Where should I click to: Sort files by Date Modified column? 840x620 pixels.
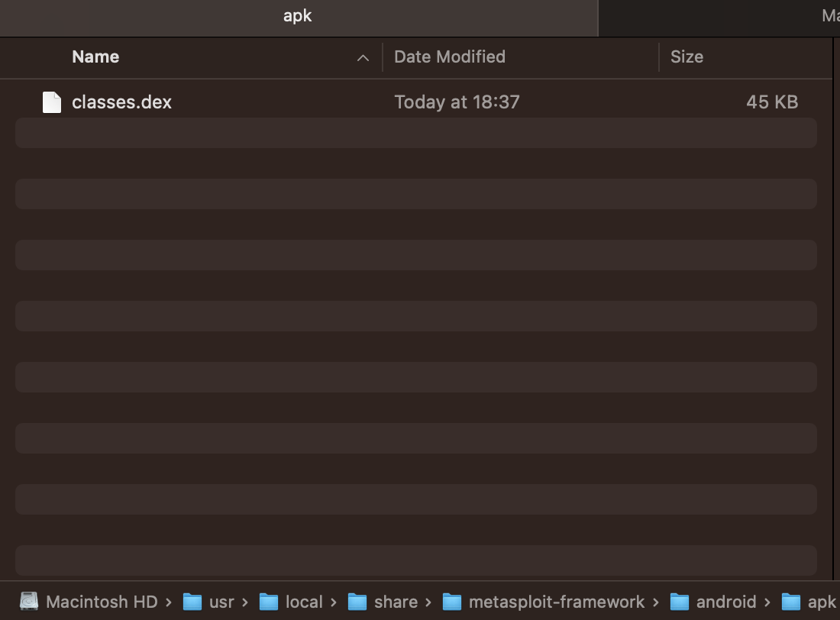coord(449,57)
